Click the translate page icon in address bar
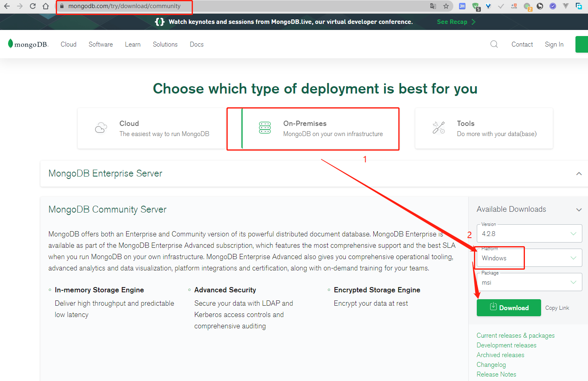 (433, 6)
